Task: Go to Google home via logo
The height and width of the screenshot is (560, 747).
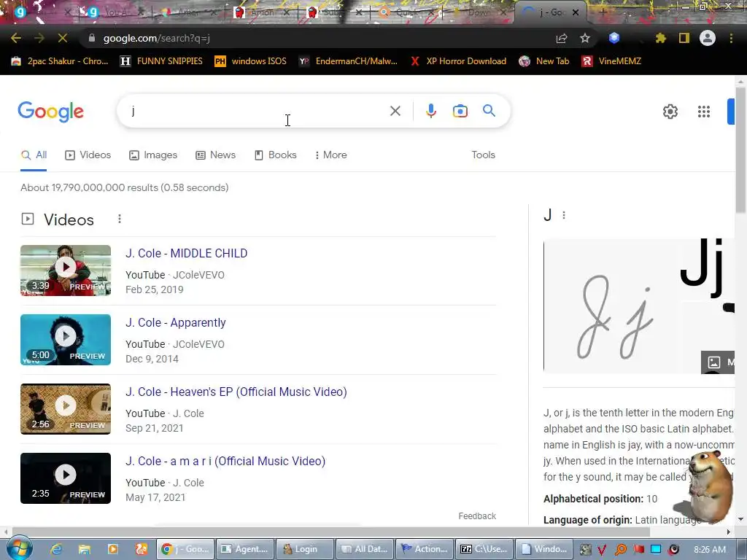Action: 51,112
